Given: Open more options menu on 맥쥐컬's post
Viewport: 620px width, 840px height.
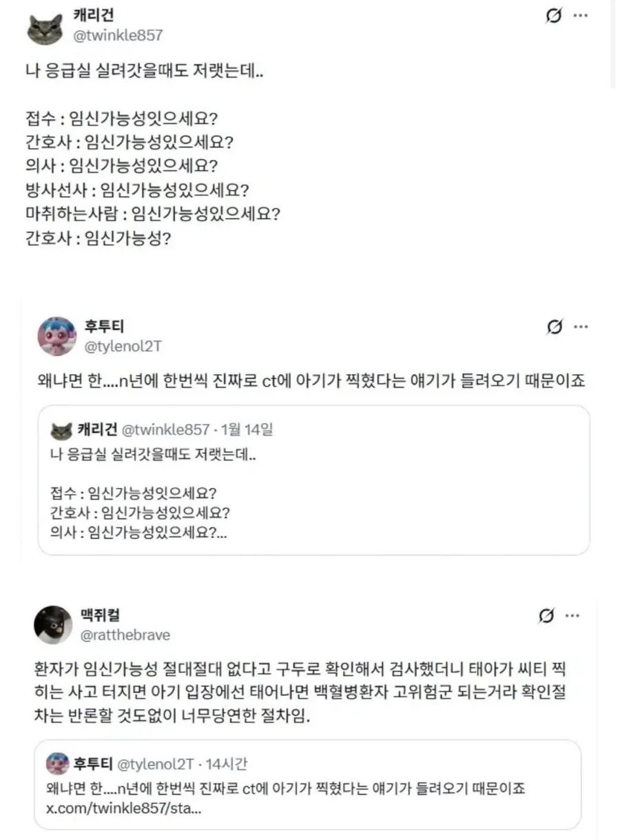Looking at the screenshot, I should tap(572, 615).
